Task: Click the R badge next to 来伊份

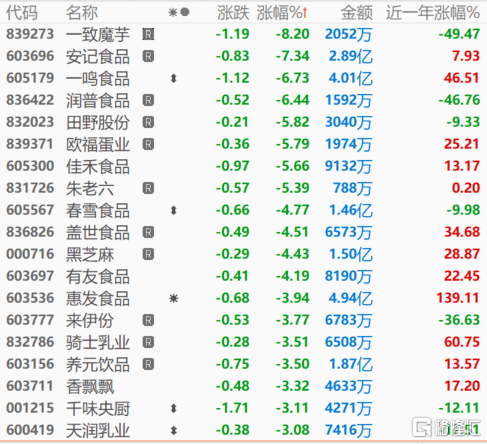Action: click(148, 320)
